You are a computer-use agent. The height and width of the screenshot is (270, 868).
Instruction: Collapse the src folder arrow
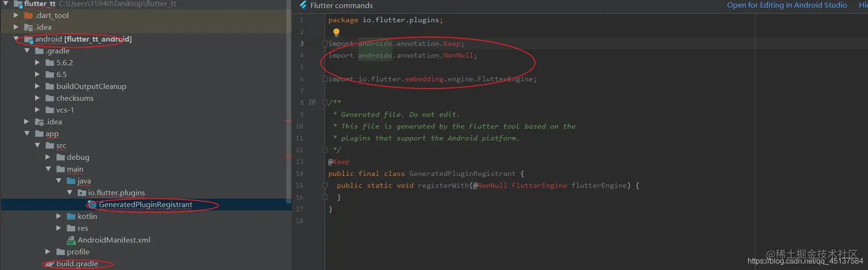click(37, 146)
